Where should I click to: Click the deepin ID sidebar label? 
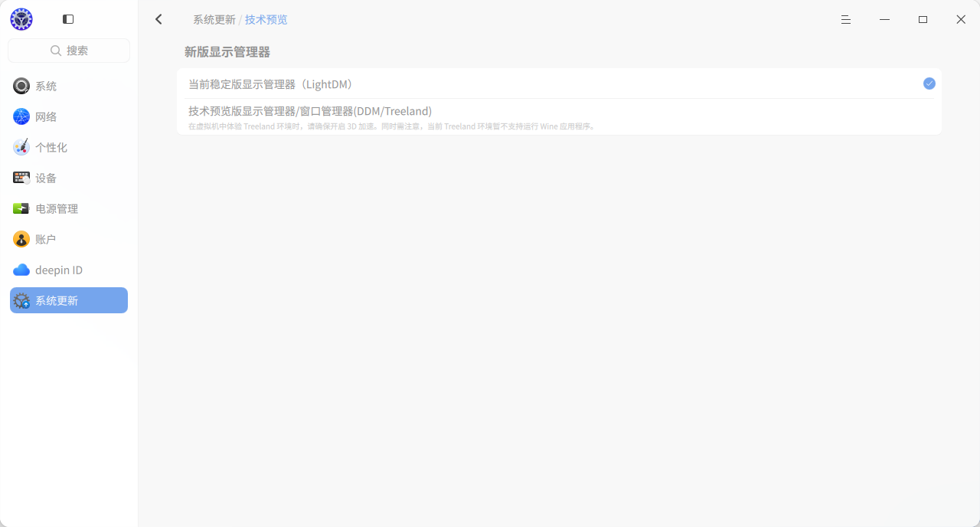click(59, 270)
